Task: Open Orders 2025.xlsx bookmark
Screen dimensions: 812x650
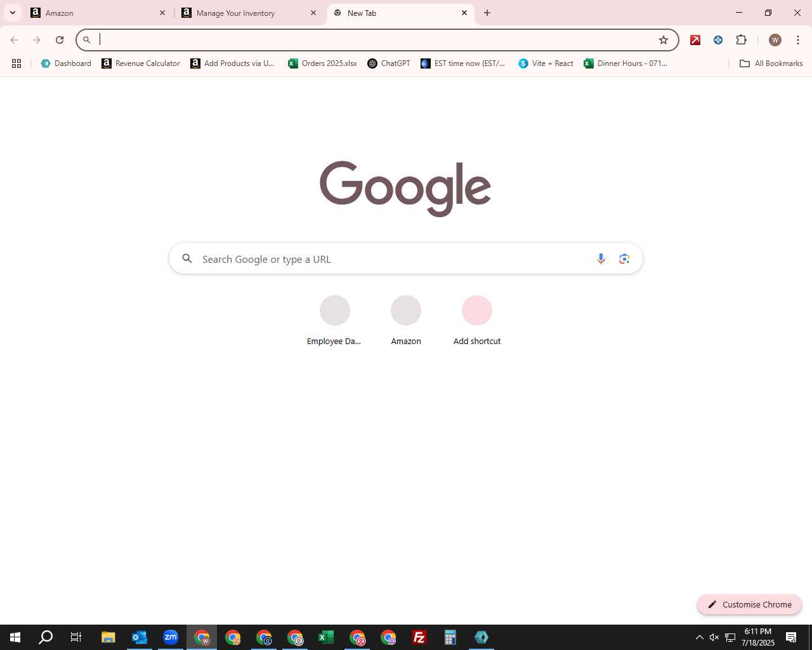Action: point(322,63)
